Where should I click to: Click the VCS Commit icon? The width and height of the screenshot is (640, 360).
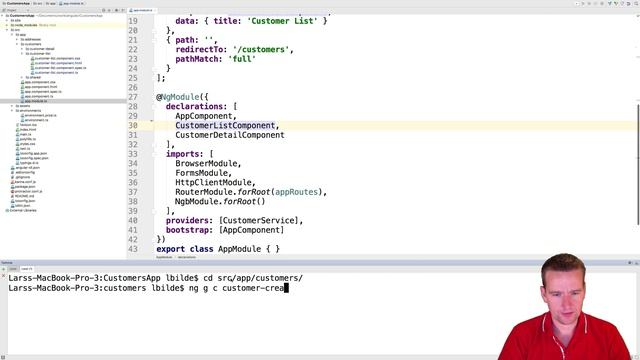616,3
